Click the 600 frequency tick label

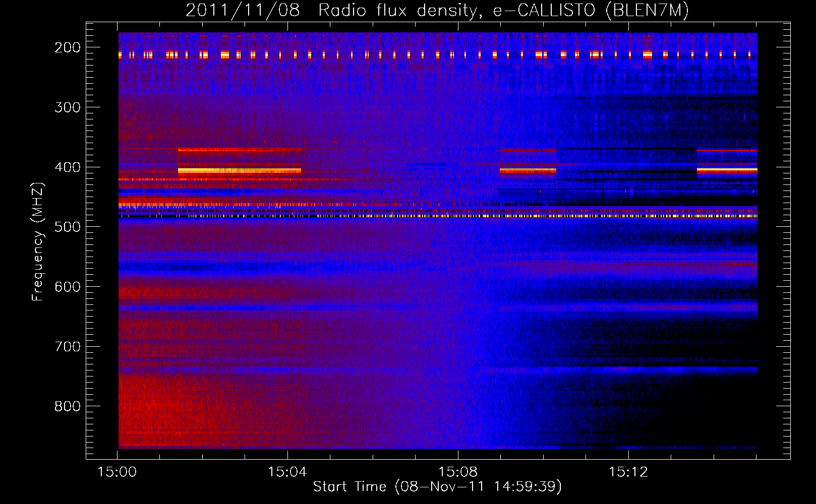tap(67, 287)
